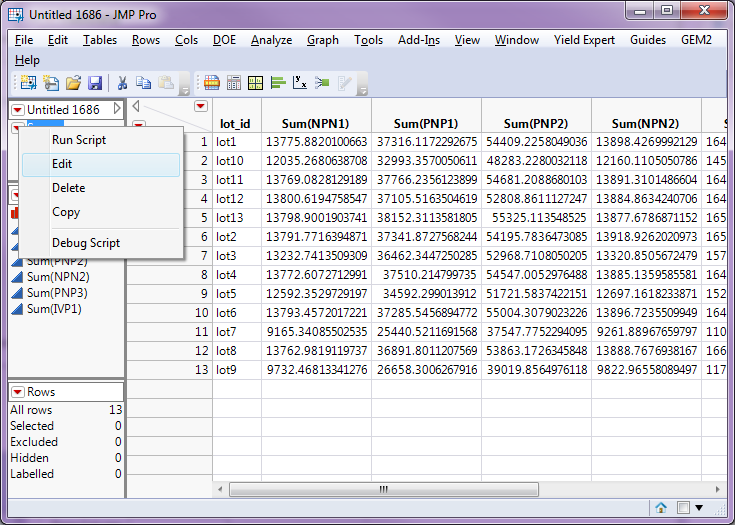Click the Cut scissors icon

click(122, 83)
